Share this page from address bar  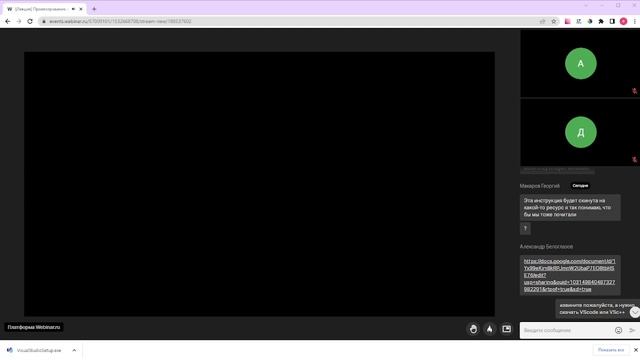coord(542,21)
